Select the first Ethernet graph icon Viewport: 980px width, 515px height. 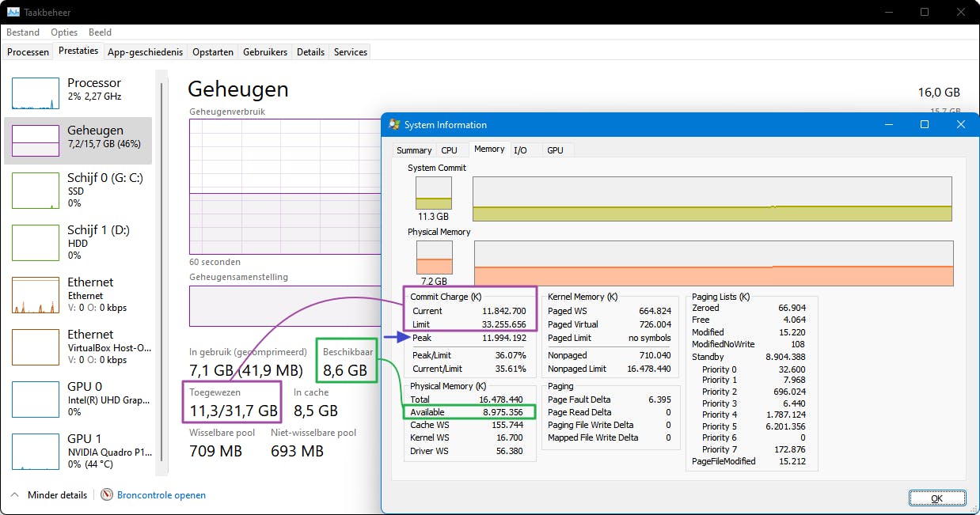click(36, 295)
